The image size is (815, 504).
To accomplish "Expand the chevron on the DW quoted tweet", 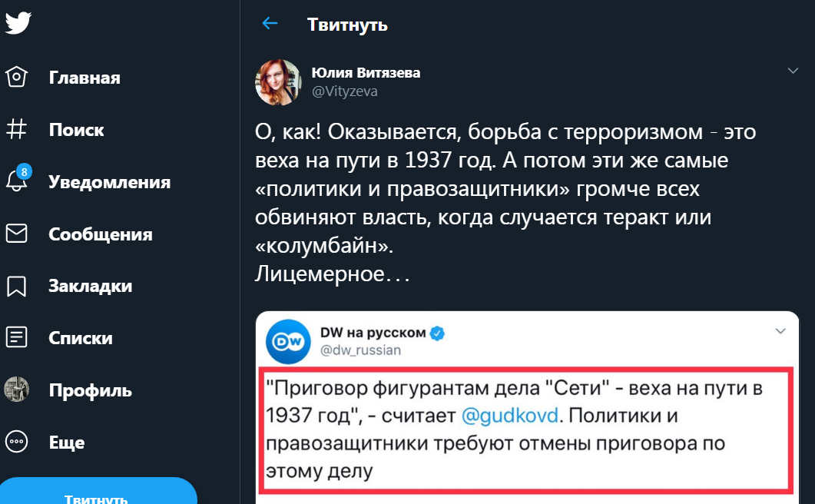I will 780,331.
